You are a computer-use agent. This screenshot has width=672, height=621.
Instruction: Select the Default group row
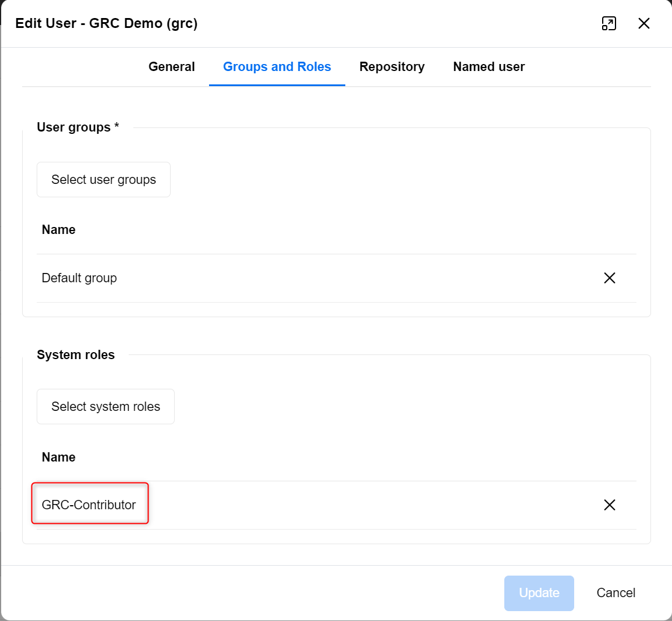(x=79, y=278)
